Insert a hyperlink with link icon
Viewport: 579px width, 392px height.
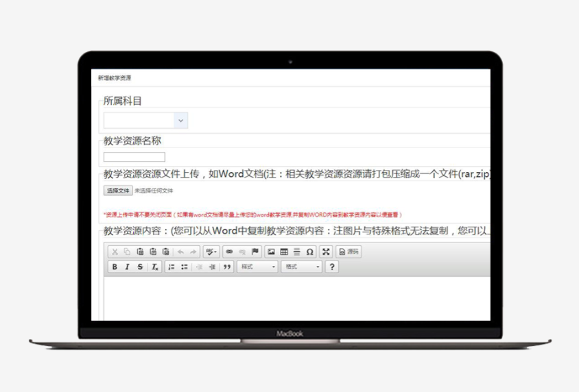tap(229, 252)
